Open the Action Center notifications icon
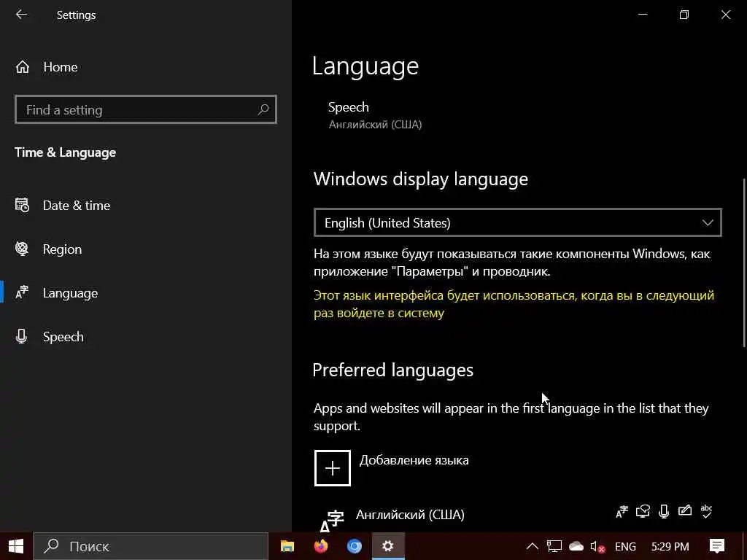The height and width of the screenshot is (560, 747). tap(716, 546)
